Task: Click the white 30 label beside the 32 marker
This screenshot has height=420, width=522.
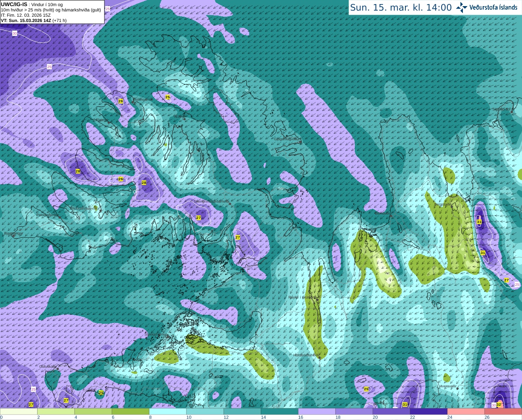Action: 493,405
